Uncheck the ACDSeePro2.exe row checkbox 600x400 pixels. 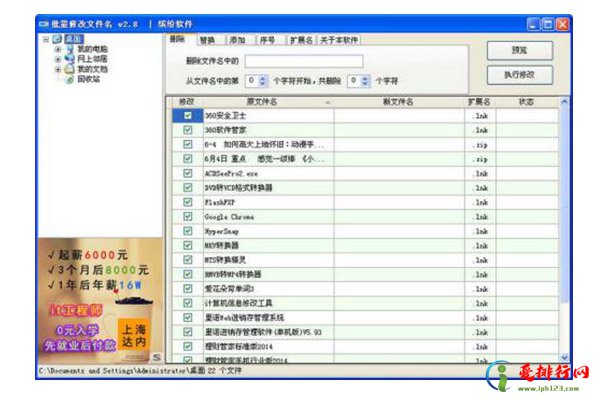coord(188,173)
